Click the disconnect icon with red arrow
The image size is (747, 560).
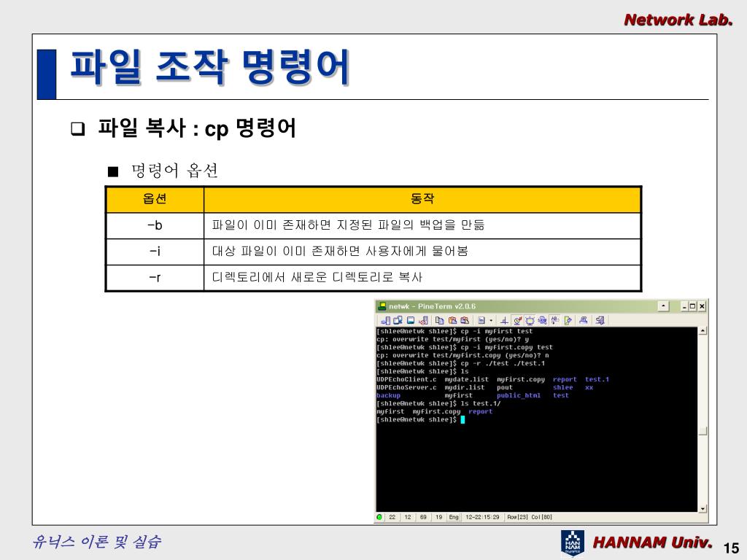point(424,321)
